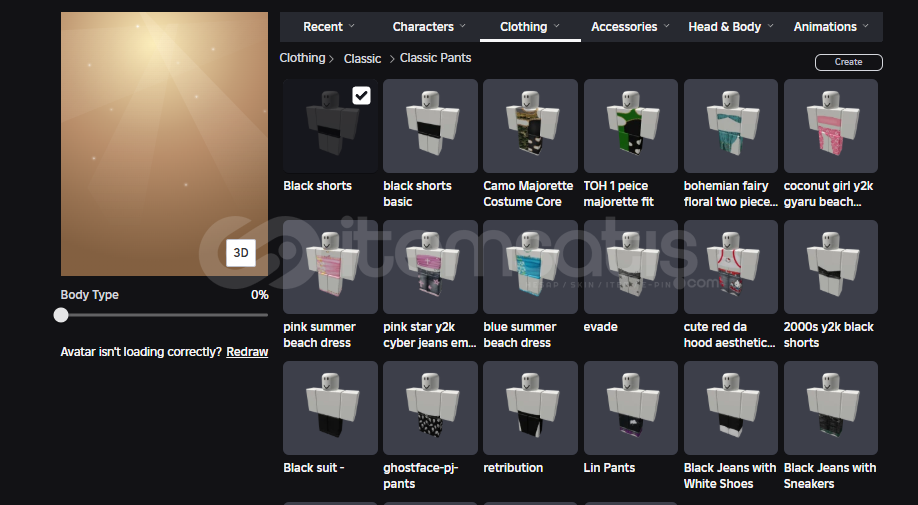Open the Accessories tab dropdown

[630, 27]
